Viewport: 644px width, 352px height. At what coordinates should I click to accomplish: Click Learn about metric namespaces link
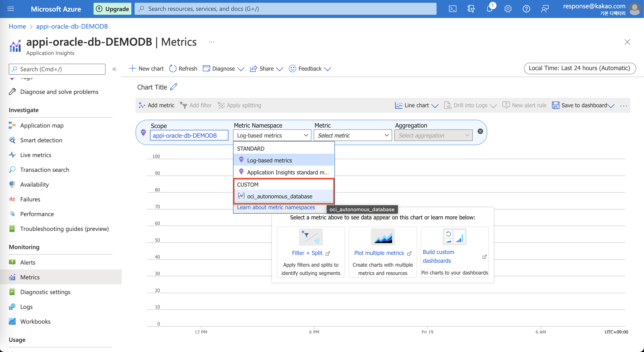pyautogui.click(x=276, y=207)
